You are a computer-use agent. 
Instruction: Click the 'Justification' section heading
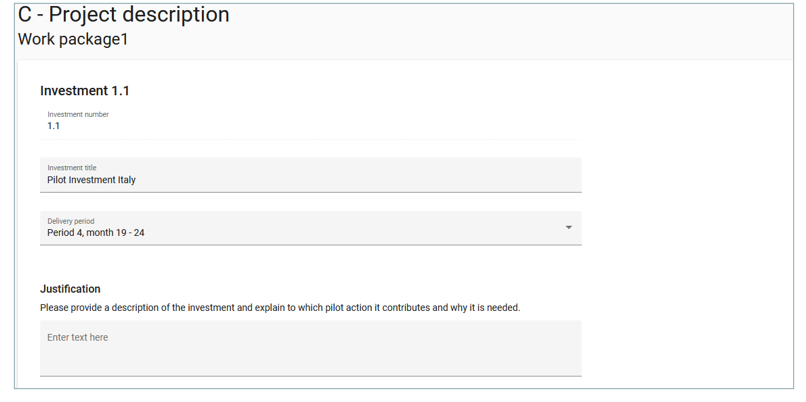(70, 289)
